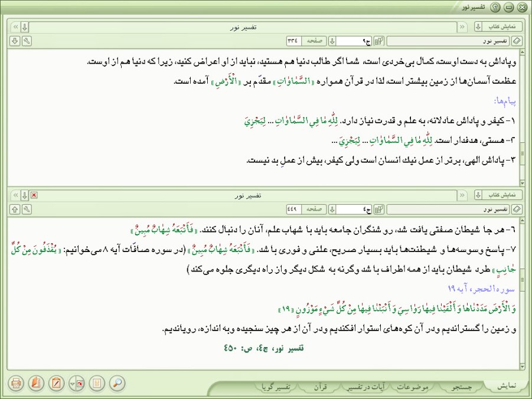Click the down-arrow button in the lower pane title bar

click(x=24, y=195)
